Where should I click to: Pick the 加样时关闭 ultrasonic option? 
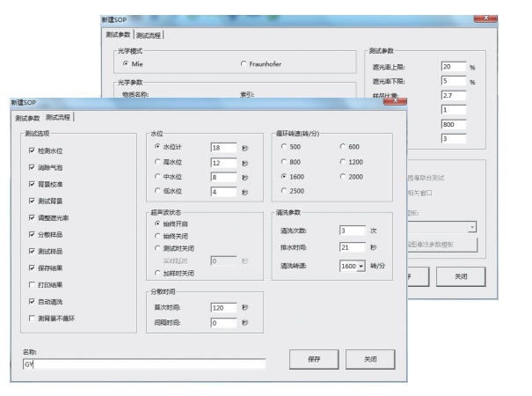(157, 273)
